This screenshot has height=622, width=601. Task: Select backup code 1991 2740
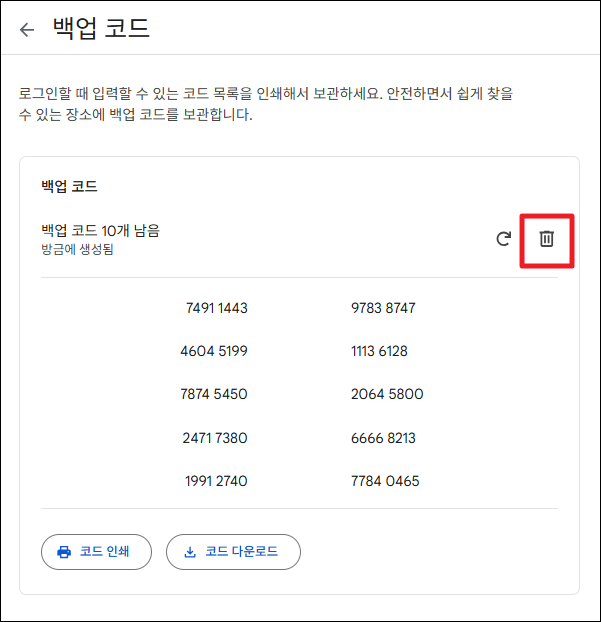[x=216, y=481]
